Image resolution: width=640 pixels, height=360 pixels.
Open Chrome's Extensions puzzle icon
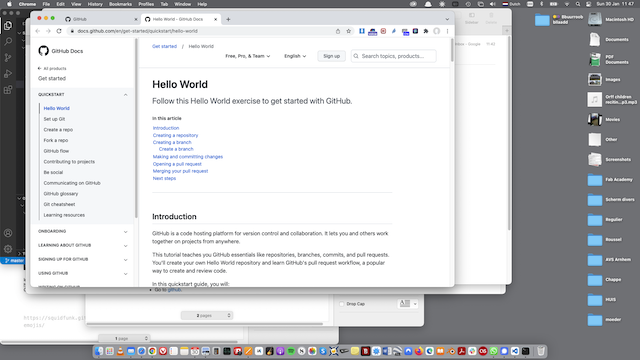(426, 31)
